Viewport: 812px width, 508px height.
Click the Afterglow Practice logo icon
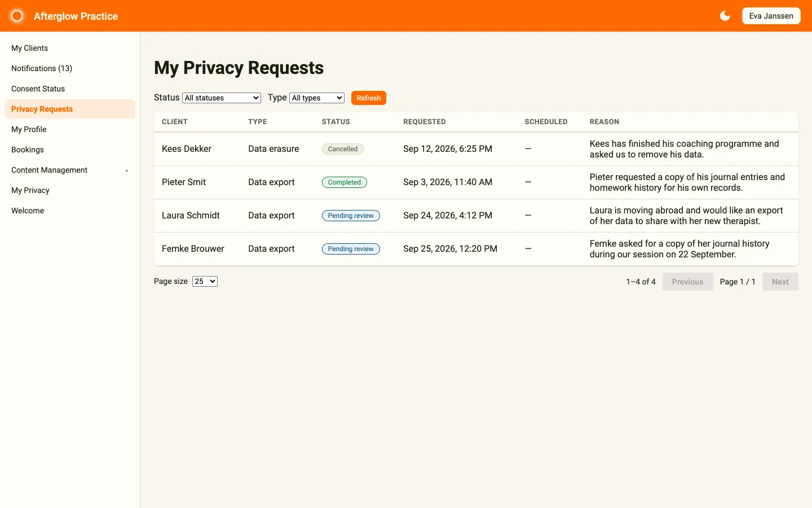17,16
